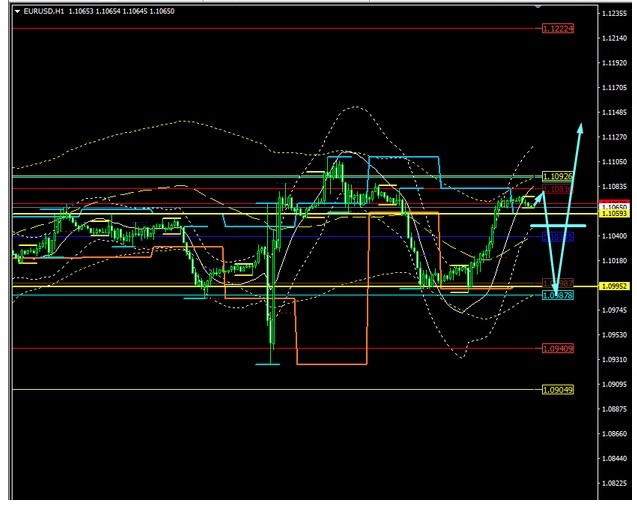The image size is (637, 506).
Task: Click the yellow 1.09952 price label
Action: (x=612, y=286)
